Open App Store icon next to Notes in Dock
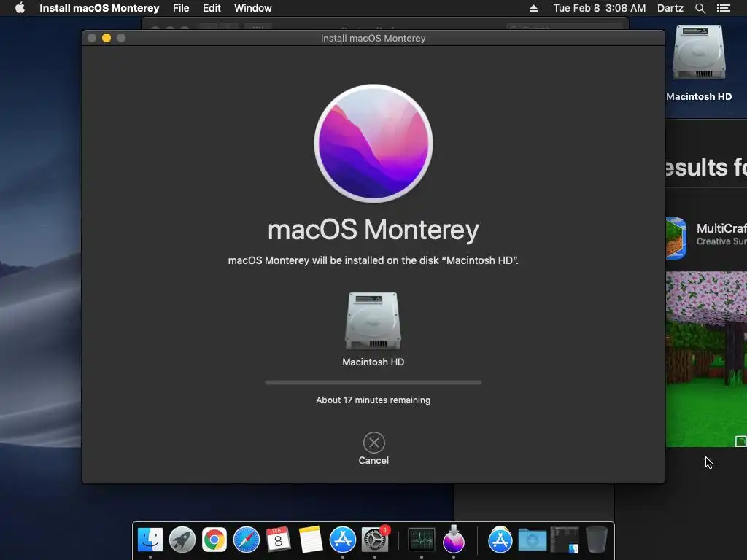The image size is (747, 560). pyautogui.click(x=343, y=540)
